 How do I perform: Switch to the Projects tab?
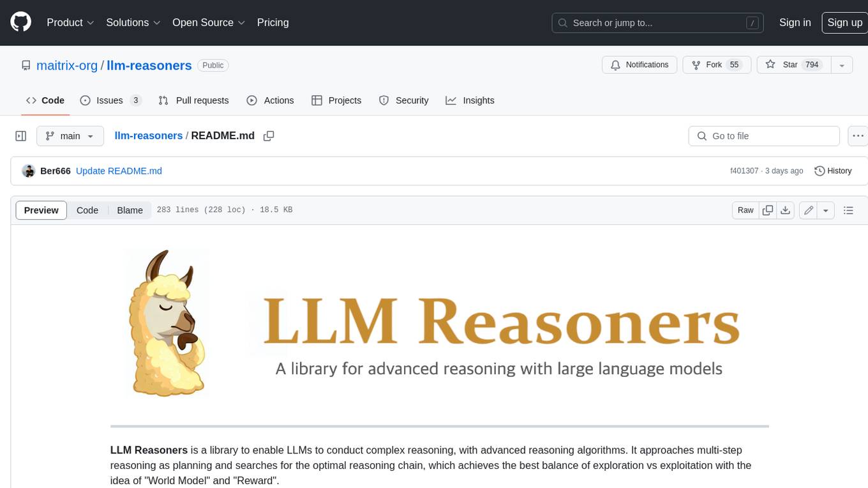pos(336,100)
